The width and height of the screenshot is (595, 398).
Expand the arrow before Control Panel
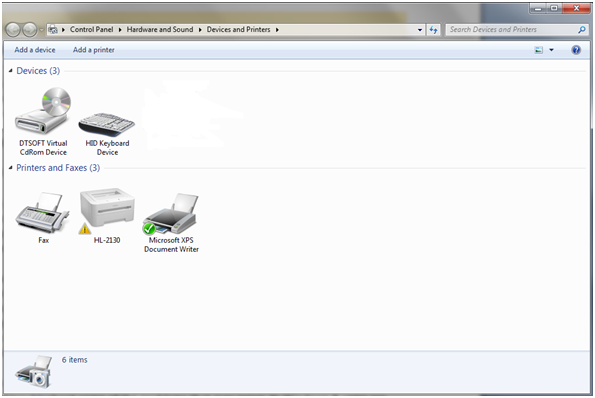(63, 30)
